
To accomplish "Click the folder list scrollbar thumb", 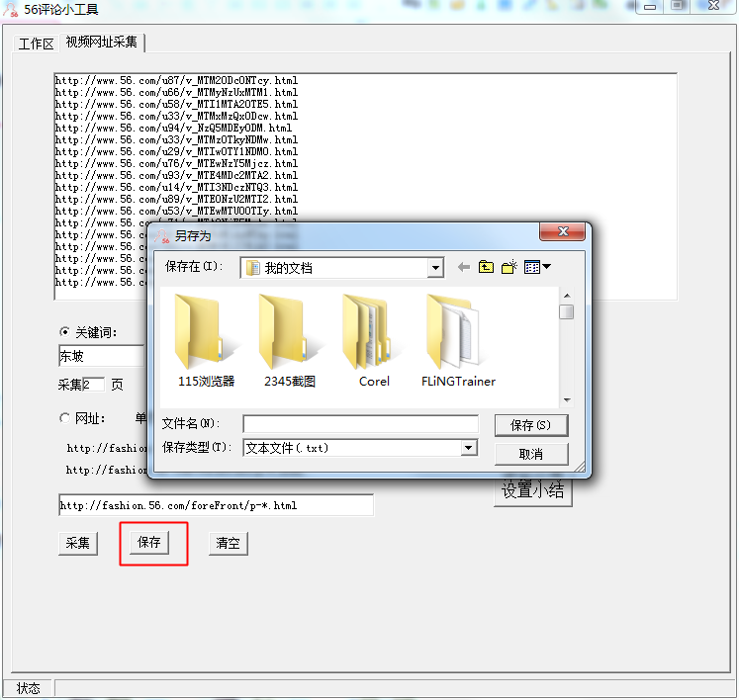I will click(567, 311).
